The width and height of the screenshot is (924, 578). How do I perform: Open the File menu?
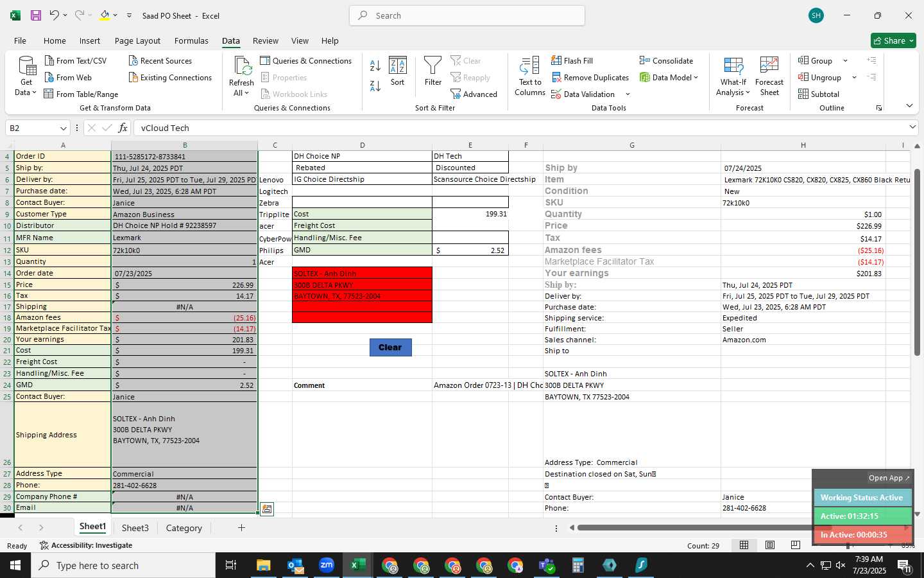(x=21, y=40)
